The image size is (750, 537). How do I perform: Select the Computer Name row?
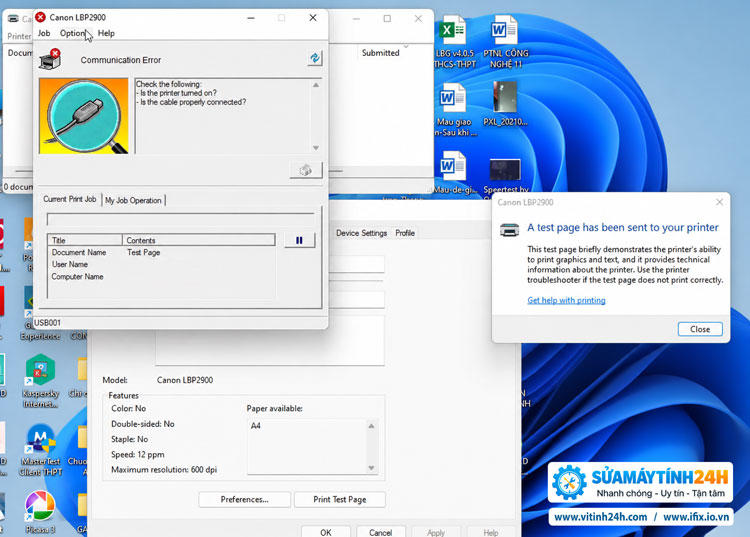pyautogui.click(x=161, y=277)
